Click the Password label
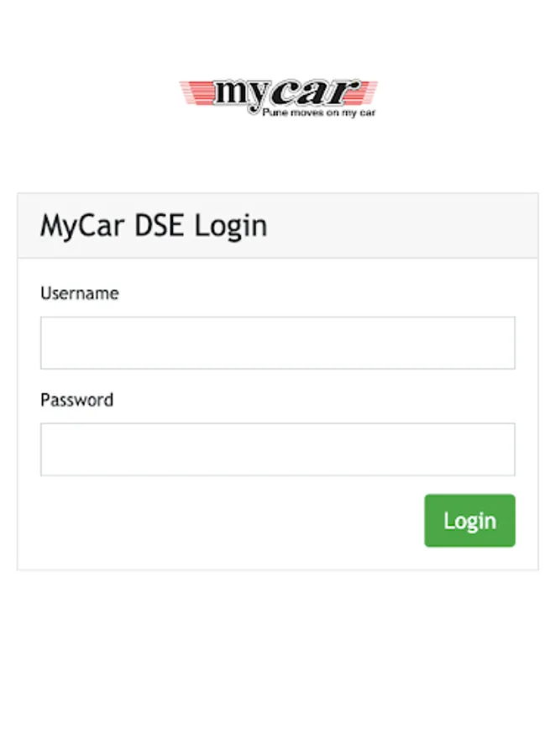This screenshot has width=555, height=756. point(76,400)
